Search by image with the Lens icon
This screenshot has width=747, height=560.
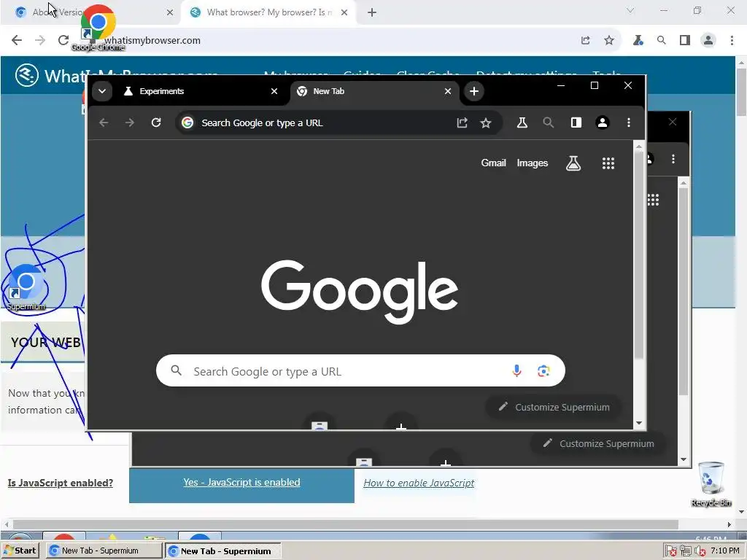tap(543, 370)
